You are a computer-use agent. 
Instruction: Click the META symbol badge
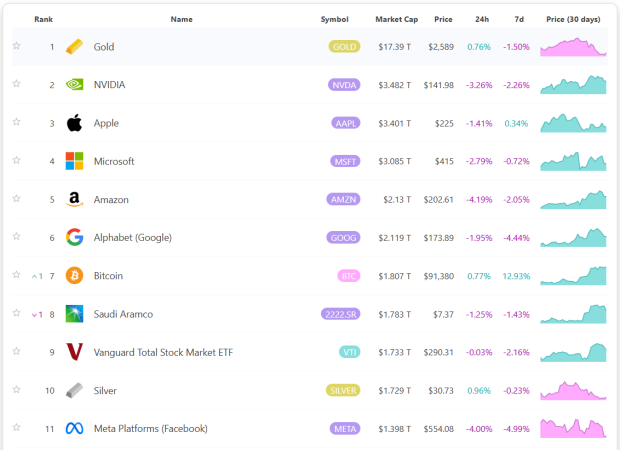pos(345,429)
